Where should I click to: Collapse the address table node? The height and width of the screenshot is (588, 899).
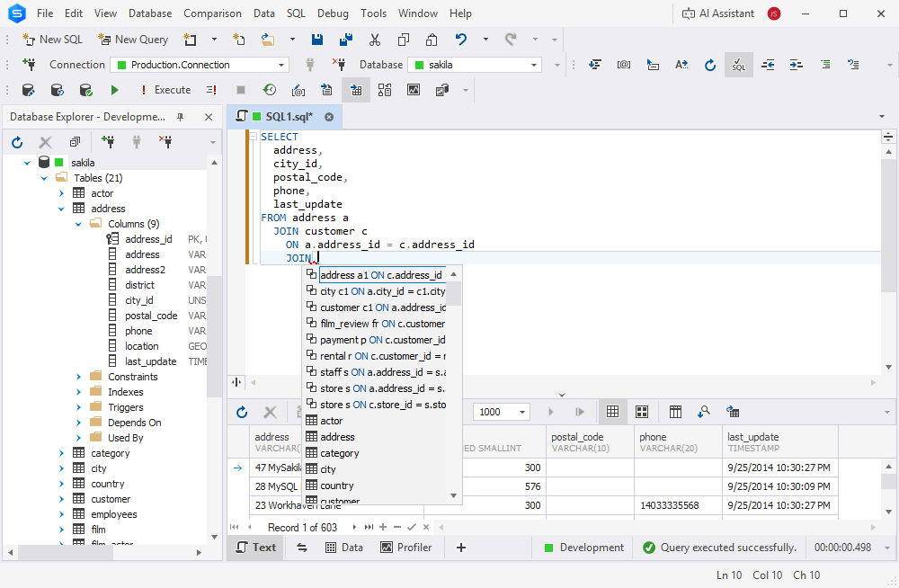click(61, 209)
